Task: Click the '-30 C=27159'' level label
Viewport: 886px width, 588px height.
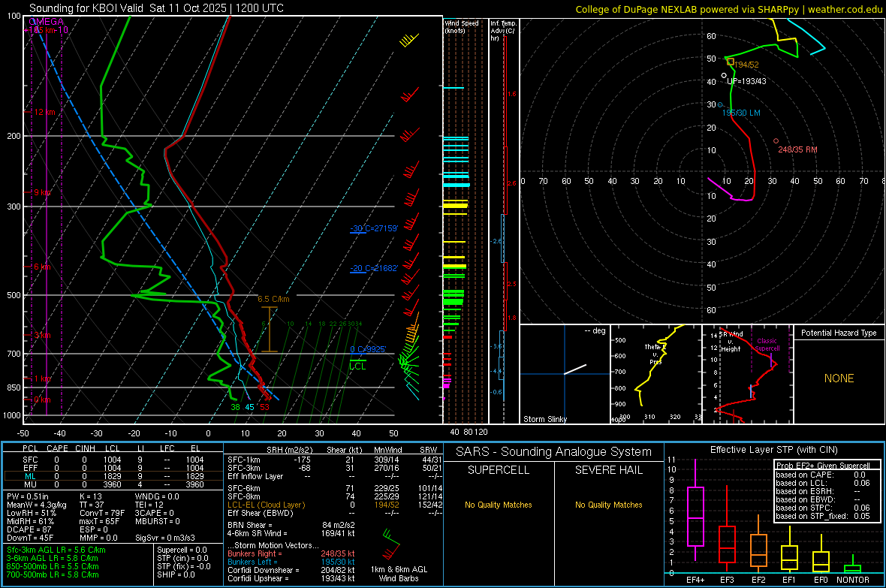Action: pos(373,228)
